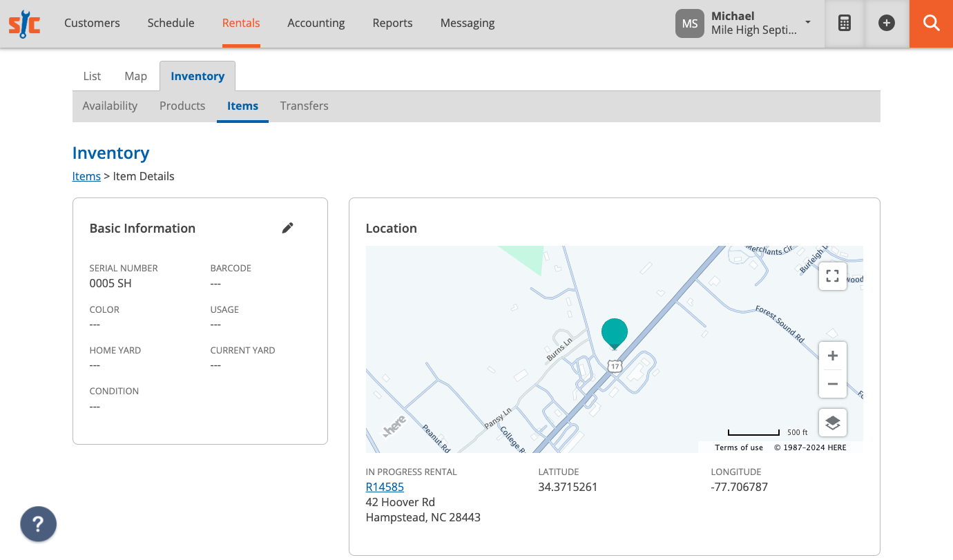
Task: Click the plus add-new icon
Action: point(887,23)
